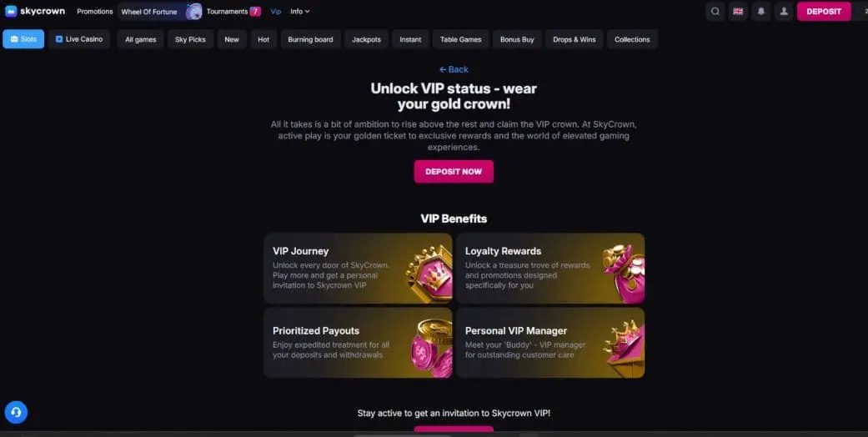This screenshot has height=437, width=868.
Task: Expand the Info dropdown menu
Action: click(x=299, y=11)
